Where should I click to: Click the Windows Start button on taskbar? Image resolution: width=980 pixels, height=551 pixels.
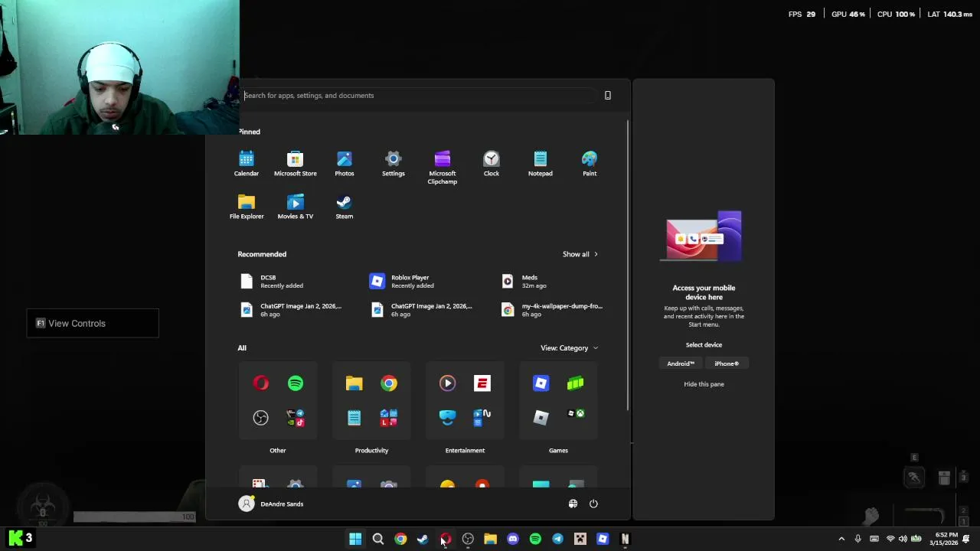(355, 539)
